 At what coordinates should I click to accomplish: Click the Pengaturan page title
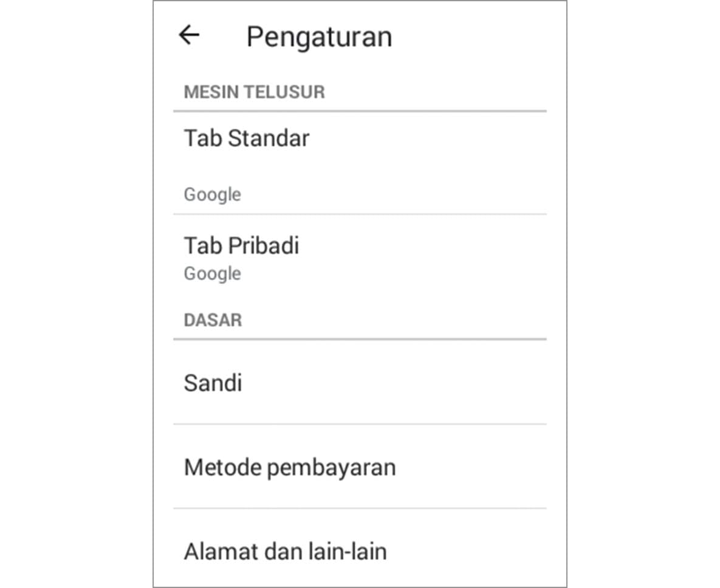(x=319, y=37)
